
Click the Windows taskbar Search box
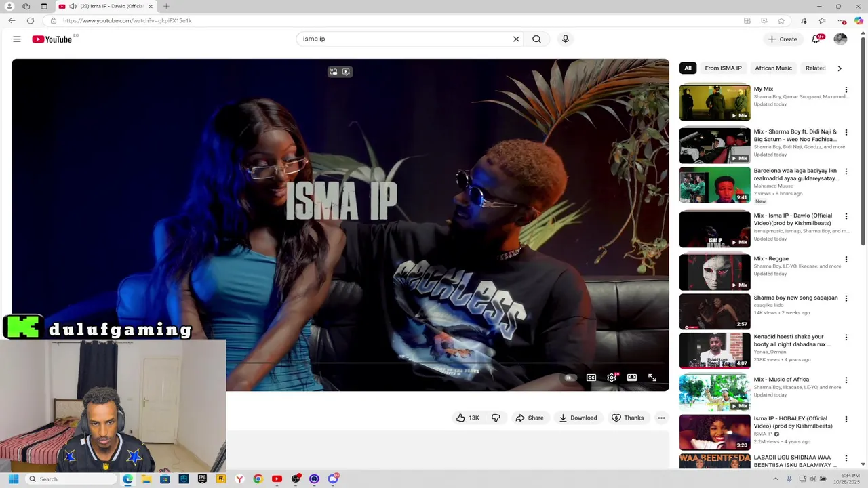71,479
